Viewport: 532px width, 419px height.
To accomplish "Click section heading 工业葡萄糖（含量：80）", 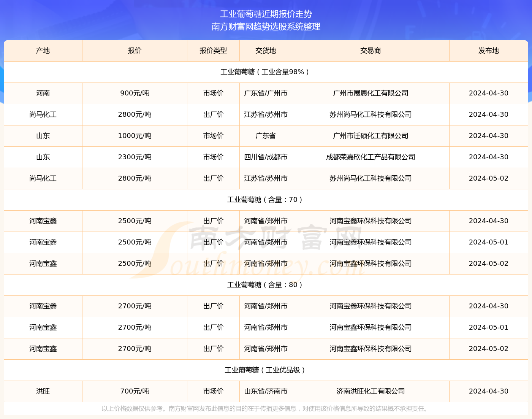I will click(266, 285).
